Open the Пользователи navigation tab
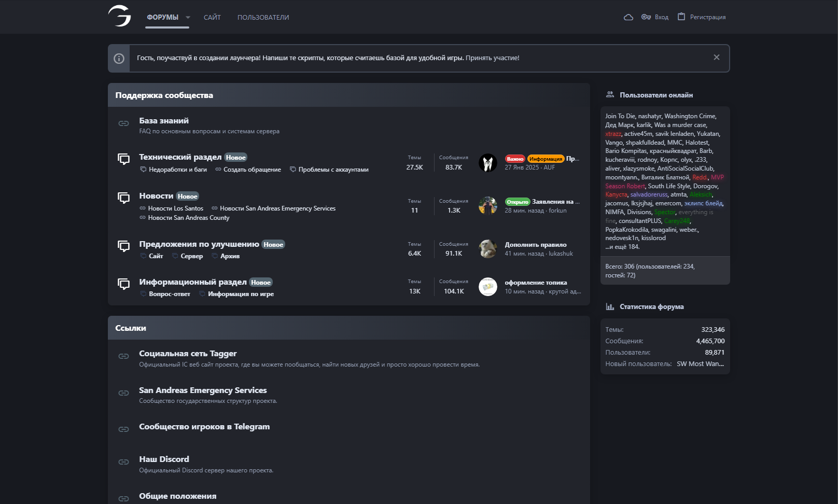The image size is (838, 504). coord(263,18)
